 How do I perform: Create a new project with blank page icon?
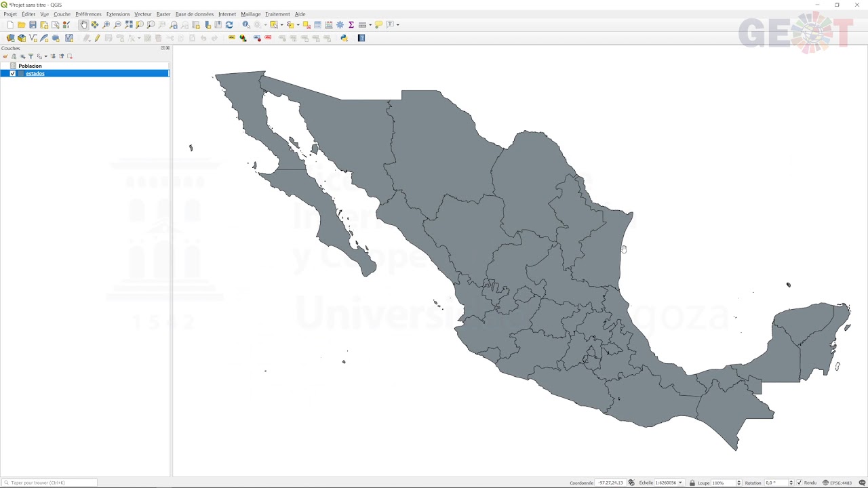10,25
